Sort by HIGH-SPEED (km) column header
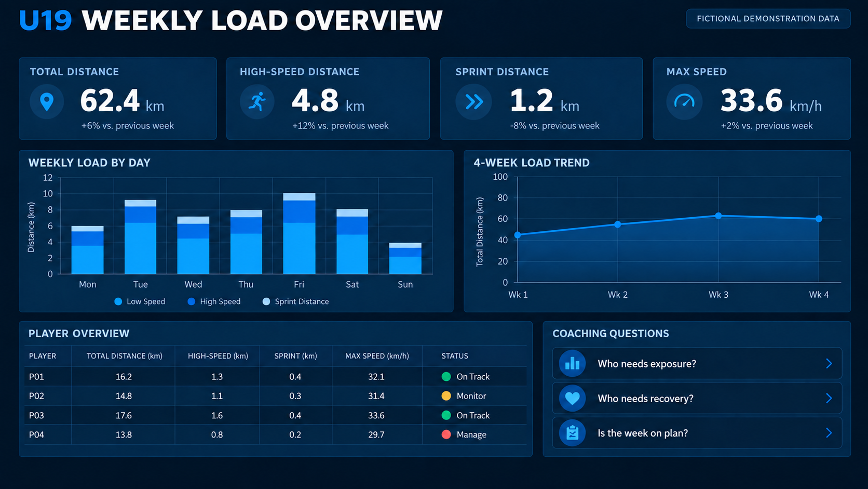This screenshot has width=868, height=489. tap(218, 356)
